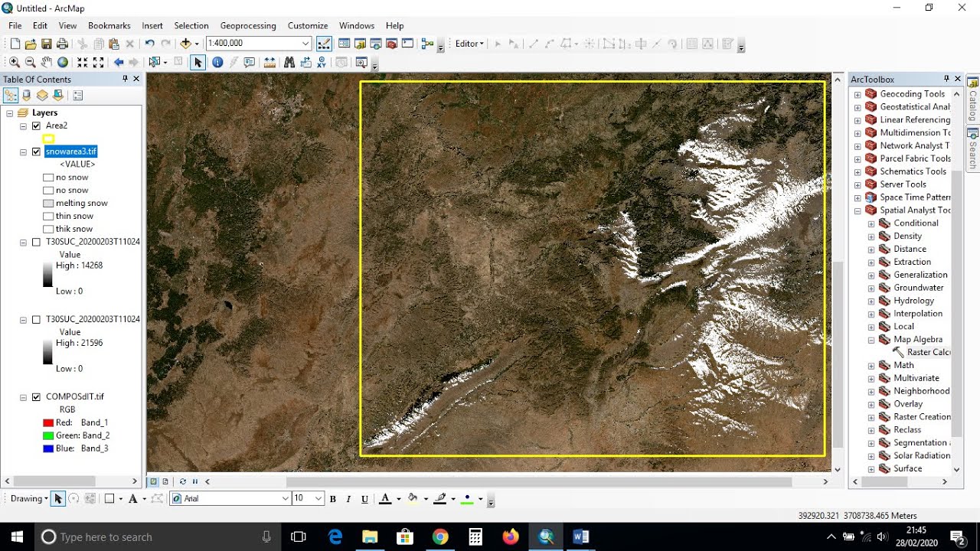This screenshot has height=551, width=980.
Task: Select the Zoom Out tool
Action: click(x=31, y=63)
